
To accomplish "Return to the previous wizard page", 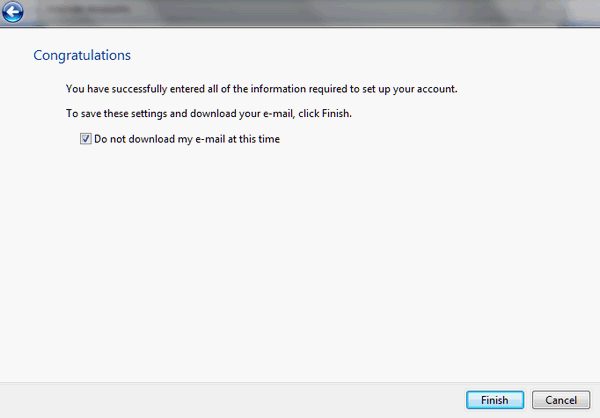I will coord(13,12).
